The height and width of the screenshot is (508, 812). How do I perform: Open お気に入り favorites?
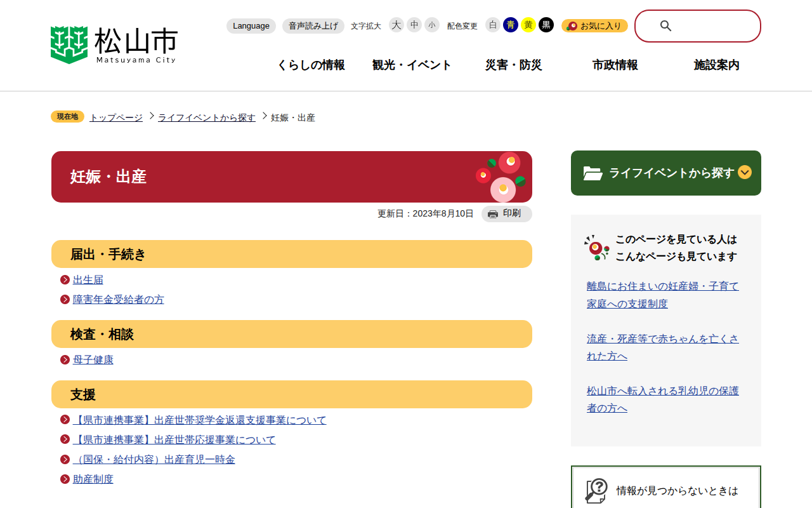pos(594,26)
